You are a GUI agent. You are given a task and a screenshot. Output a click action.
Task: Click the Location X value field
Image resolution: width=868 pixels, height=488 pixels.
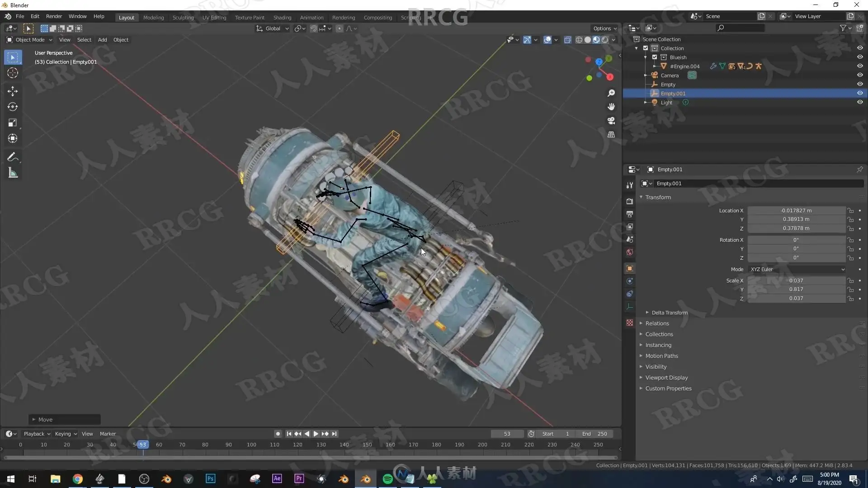pos(796,211)
